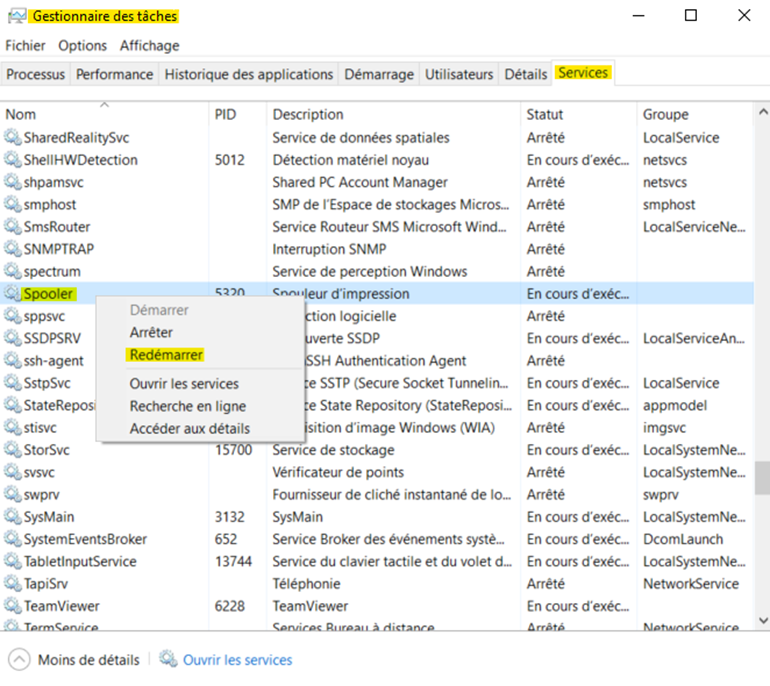Switch to the Performance tab
Image resolution: width=770 pixels, height=686 pixels.
115,74
